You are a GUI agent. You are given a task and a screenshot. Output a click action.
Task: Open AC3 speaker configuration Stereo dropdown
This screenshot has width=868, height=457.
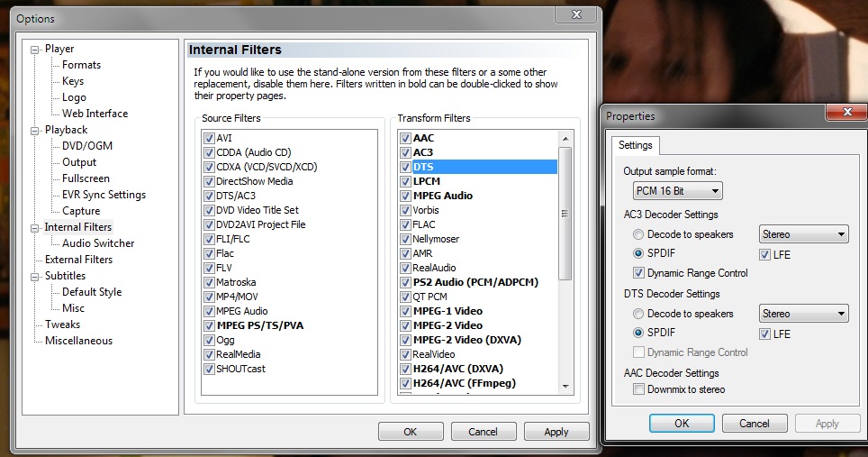click(803, 234)
